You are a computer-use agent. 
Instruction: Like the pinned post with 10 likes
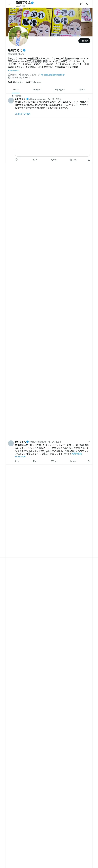tap(54, 160)
